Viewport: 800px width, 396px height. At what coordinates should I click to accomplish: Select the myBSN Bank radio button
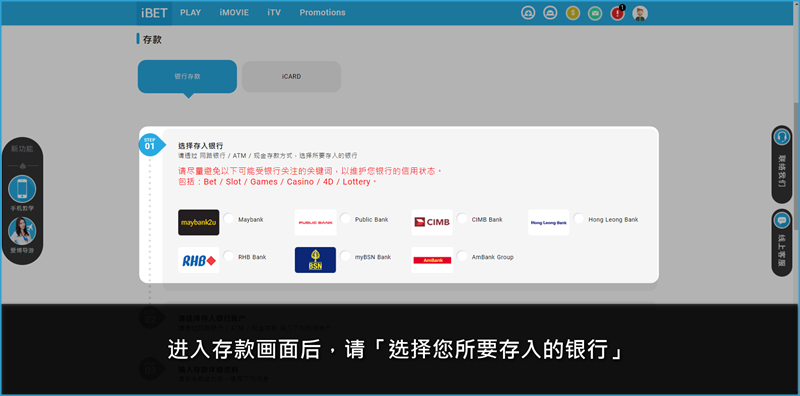coord(345,256)
